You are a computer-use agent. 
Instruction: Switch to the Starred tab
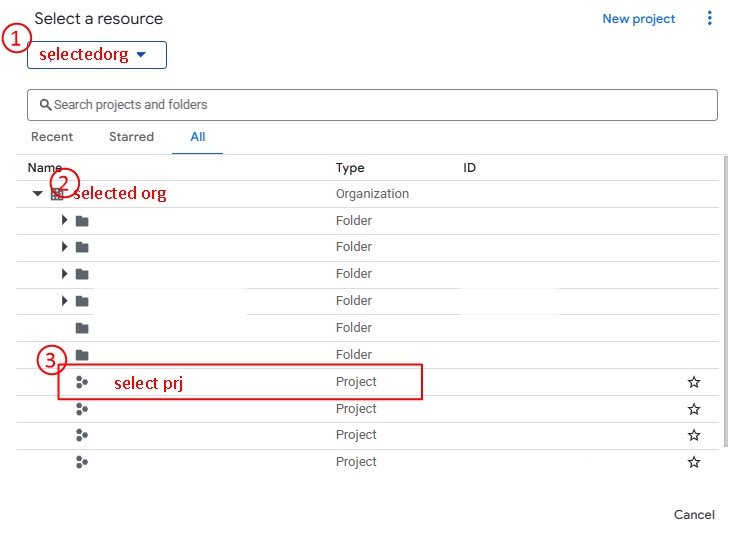click(x=131, y=137)
